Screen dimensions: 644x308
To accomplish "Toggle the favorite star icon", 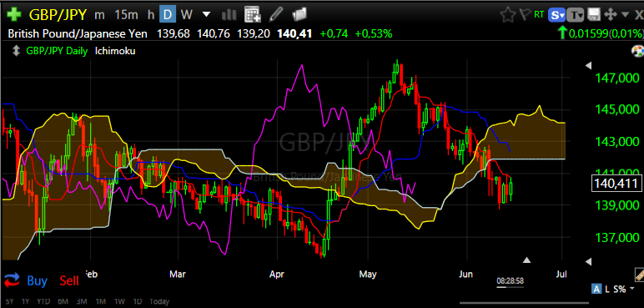I will tap(508, 15).
